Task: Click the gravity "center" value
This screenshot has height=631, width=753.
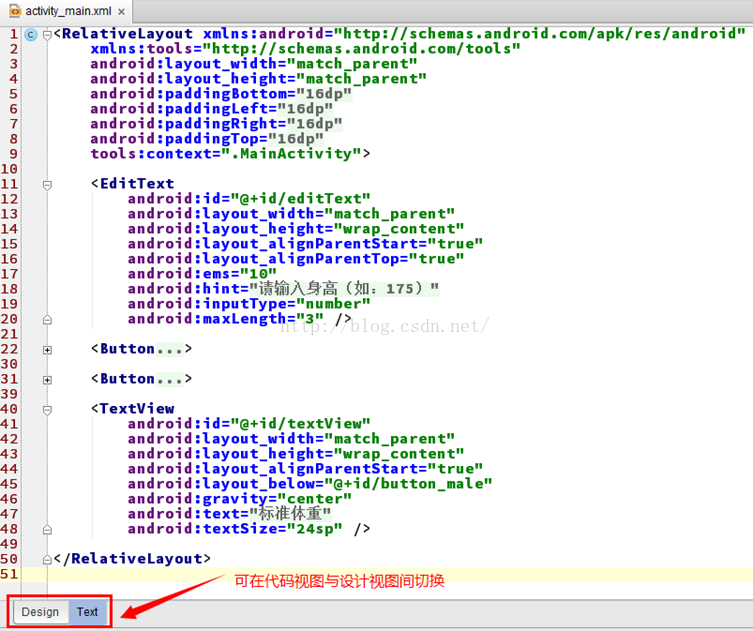Action: [x=315, y=499]
